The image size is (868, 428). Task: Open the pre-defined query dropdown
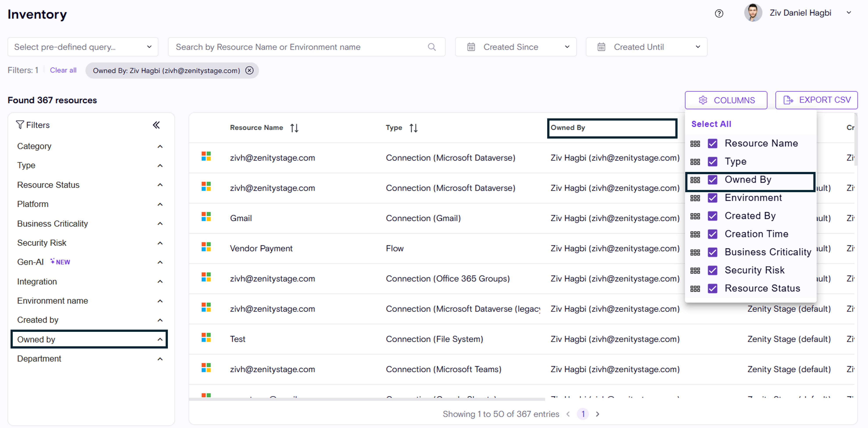coord(83,47)
